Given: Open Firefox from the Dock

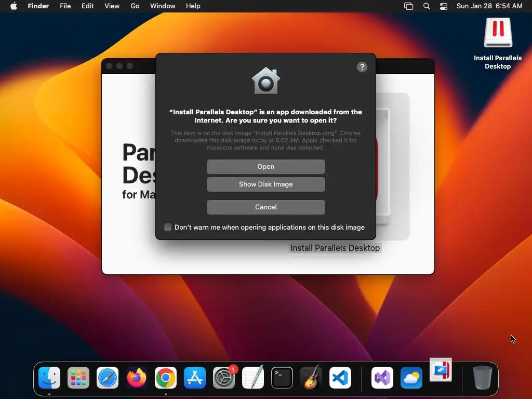Looking at the screenshot, I should click(x=137, y=378).
